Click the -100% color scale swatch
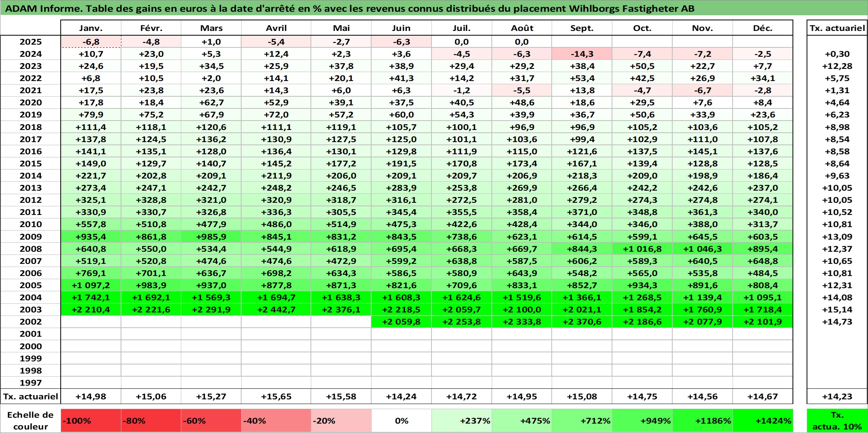The width and height of the screenshot is (868, 433). point(91,421)
